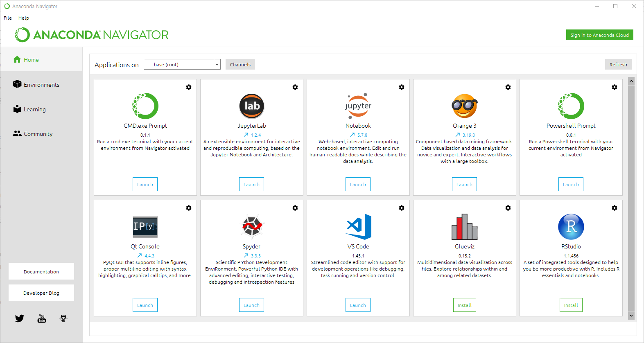Click the Powershell Prompt version text 0.0.1
Viewport: 644px width, 343px height.
coord(571,135)
